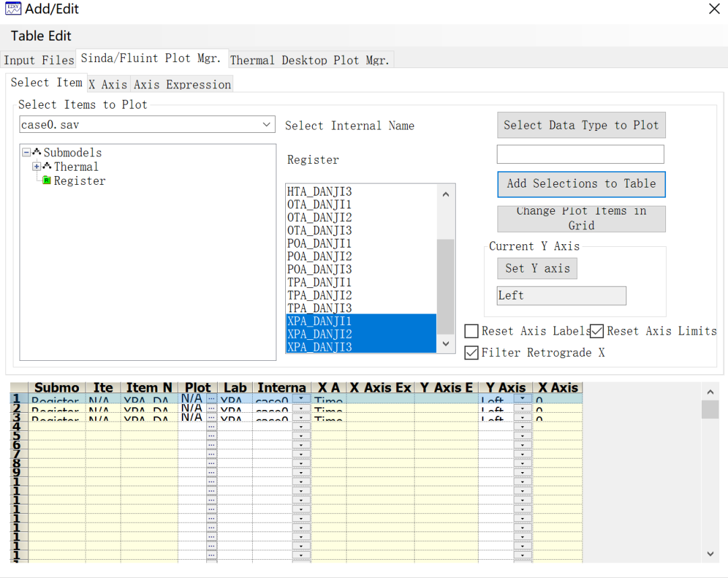
Task: Open the case0.sav file dropdown
Action: pos(267,125)
